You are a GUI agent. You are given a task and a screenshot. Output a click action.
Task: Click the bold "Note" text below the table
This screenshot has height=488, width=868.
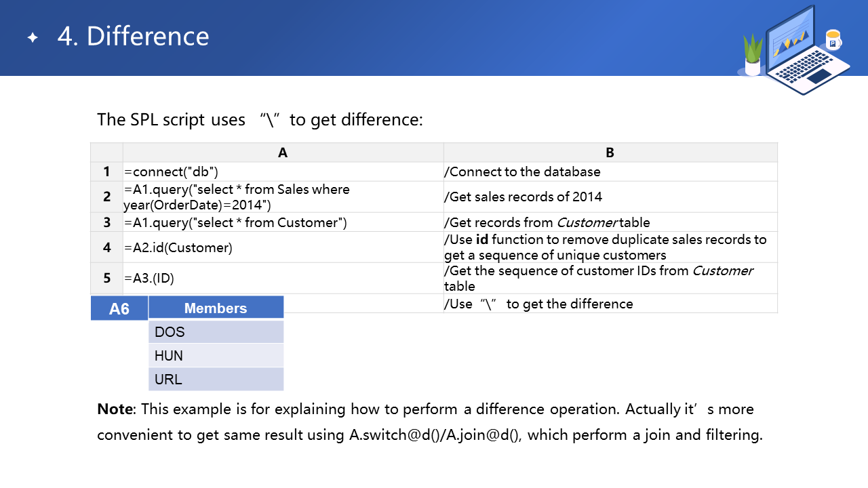pyautogui.click(x=117, y=409)
